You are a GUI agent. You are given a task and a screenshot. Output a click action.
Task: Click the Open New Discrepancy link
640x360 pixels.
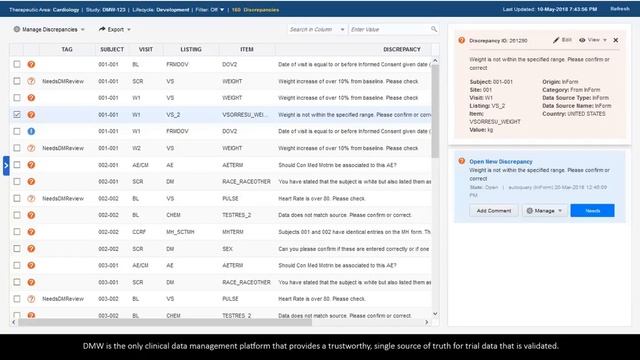coord(501,161)
